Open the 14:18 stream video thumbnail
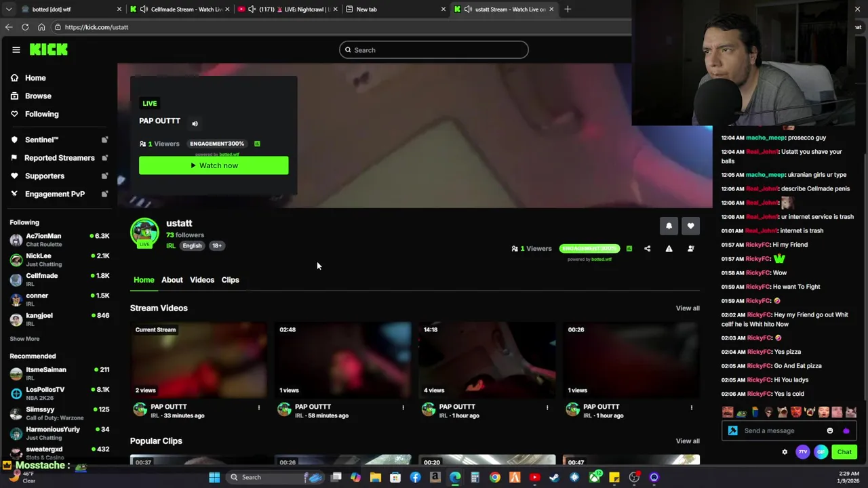 coord(487,361)
